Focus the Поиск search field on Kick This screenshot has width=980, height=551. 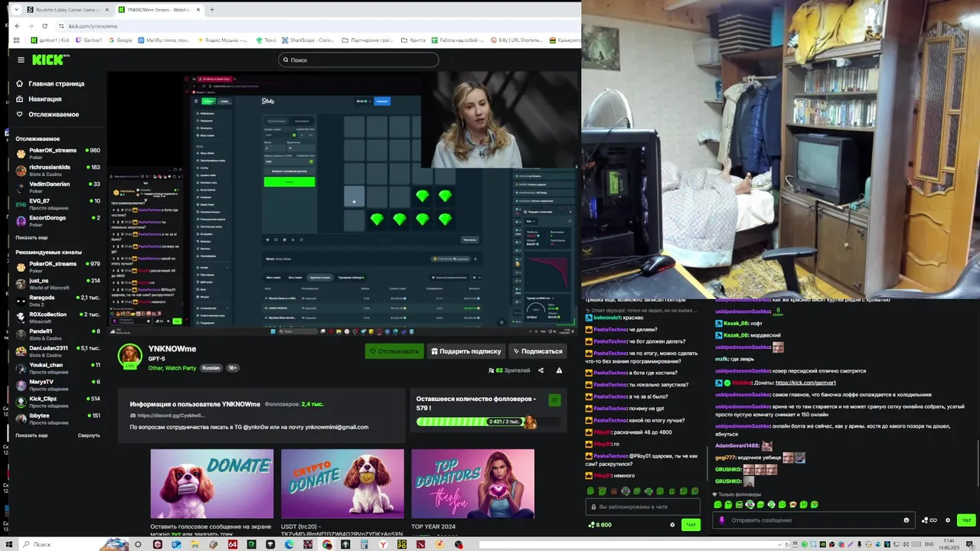tap(358, 60)
